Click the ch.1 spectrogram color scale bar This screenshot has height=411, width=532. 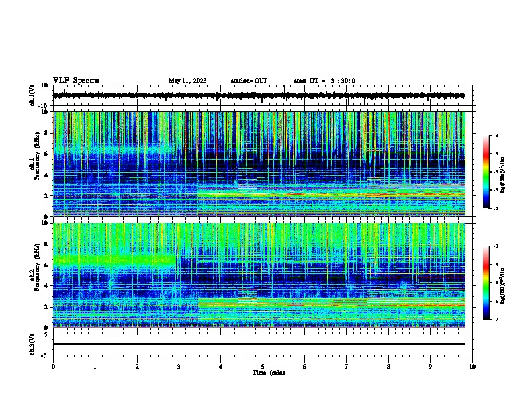pos(486,172)
